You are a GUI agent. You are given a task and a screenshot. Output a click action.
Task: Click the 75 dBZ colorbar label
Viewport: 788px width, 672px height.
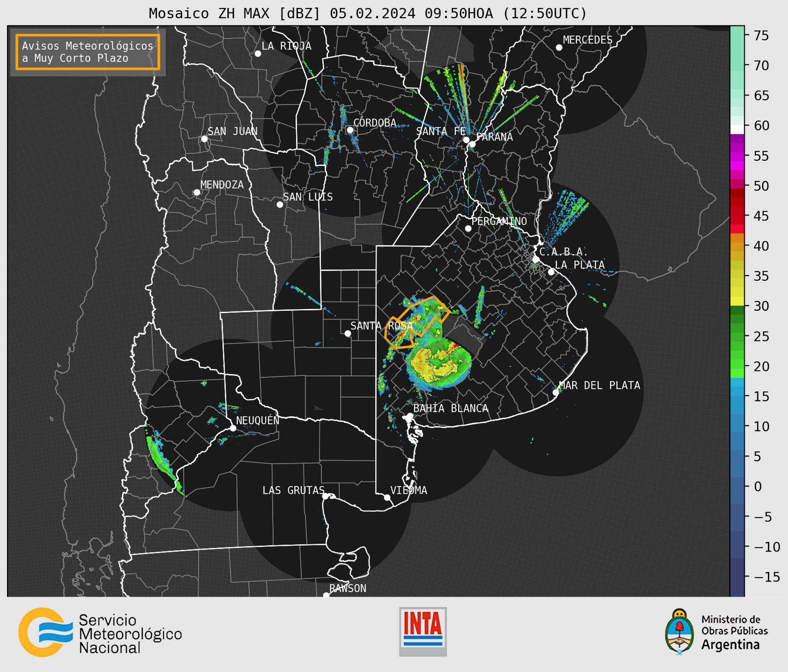[760, 36]
